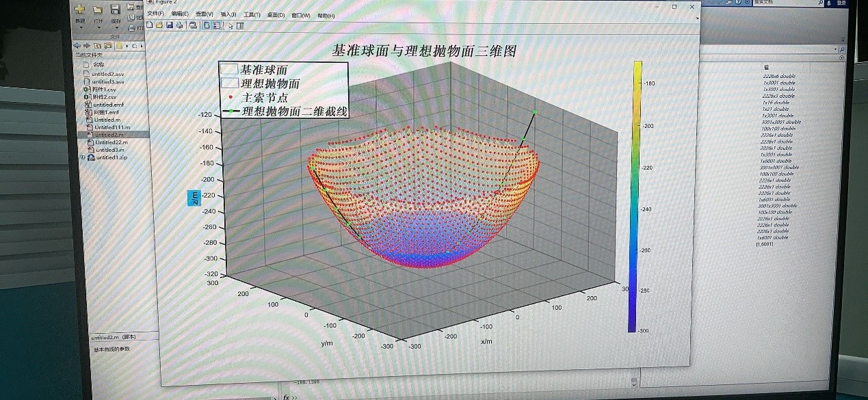
Task: Click the Insert Colorbar toolbar icon
Action: [207, 25]
